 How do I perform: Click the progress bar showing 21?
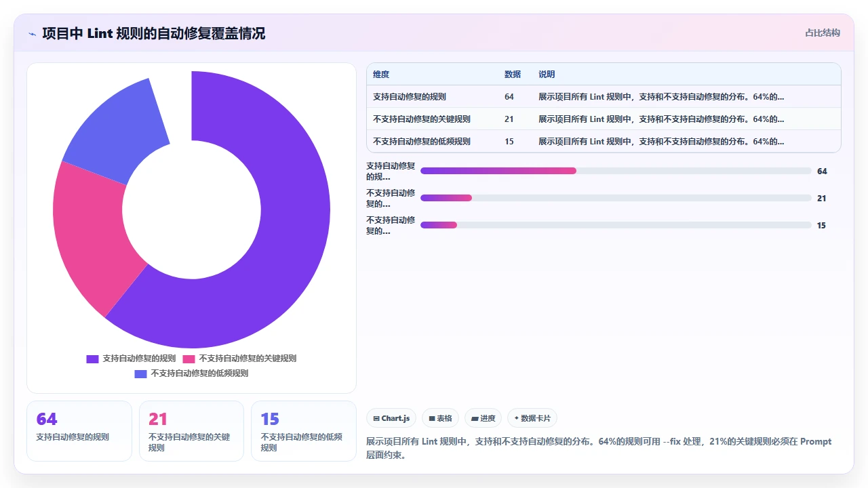click(x=616, y=198)
